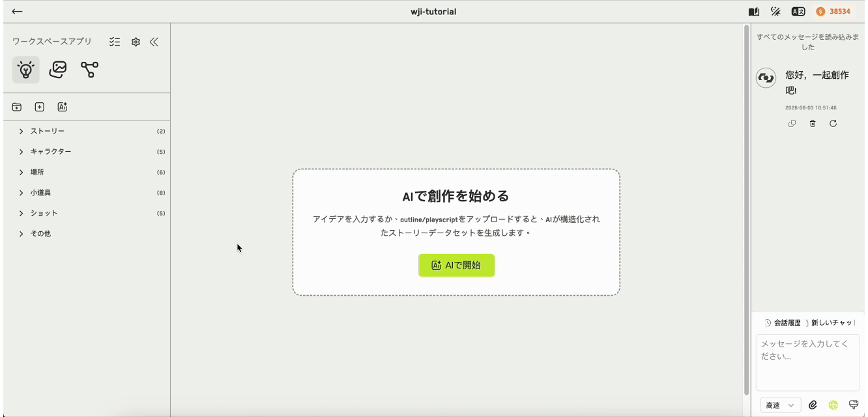Viewport: 868px width, 417px height.
Task: Click the 小道具 count (8)
Action: click(161, 193)
